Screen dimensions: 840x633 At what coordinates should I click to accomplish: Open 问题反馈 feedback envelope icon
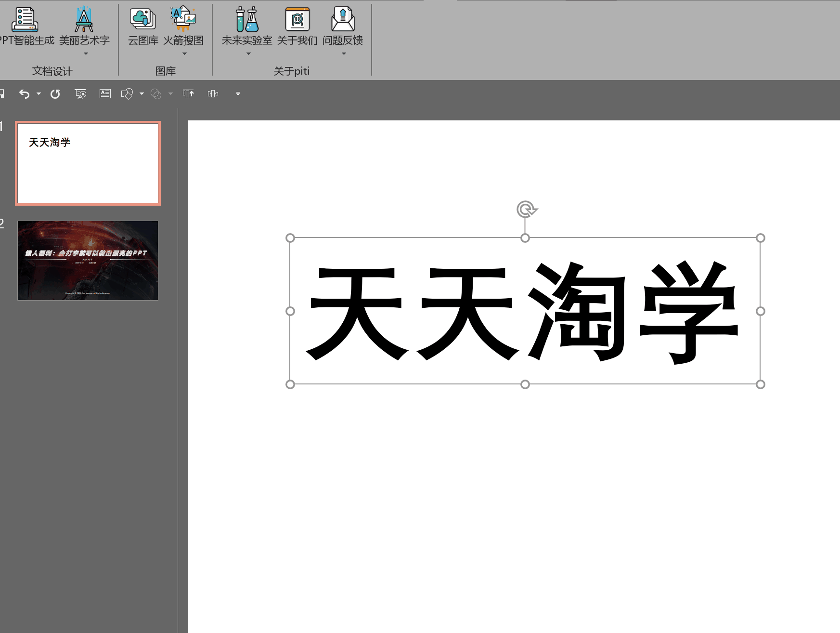pos(343,20)
